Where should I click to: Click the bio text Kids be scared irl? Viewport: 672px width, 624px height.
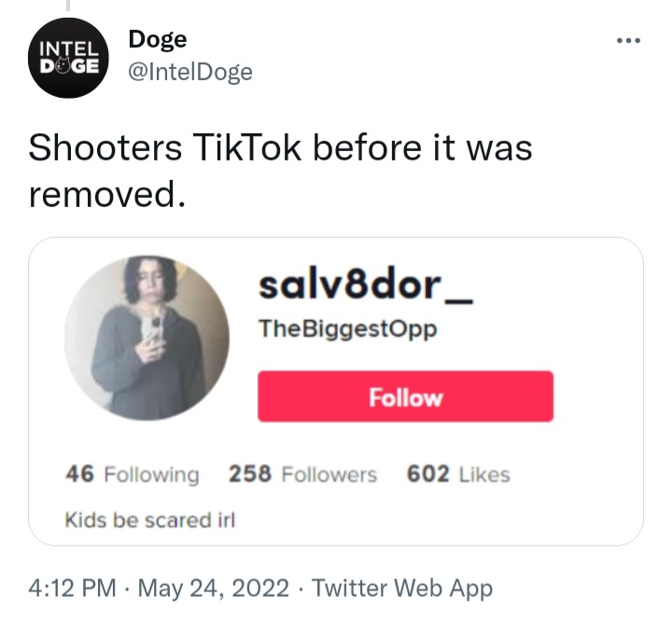coord(150,520)
